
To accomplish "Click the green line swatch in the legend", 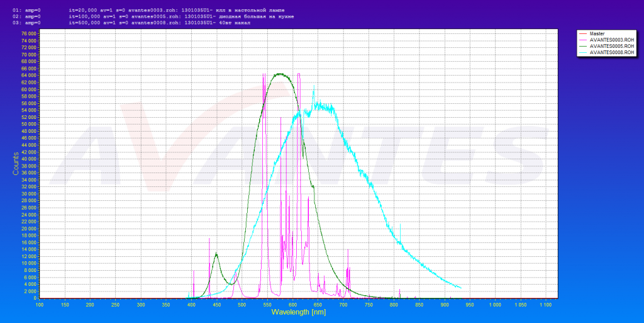I will coord(583,46).
